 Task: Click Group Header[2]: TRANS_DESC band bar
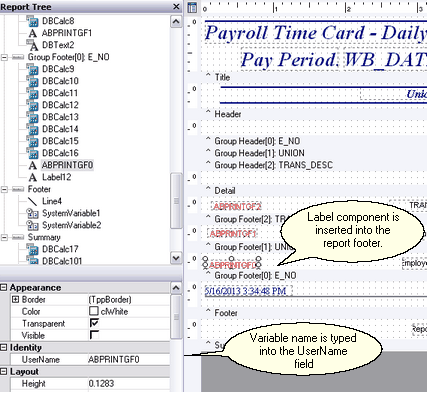point(314,165)
